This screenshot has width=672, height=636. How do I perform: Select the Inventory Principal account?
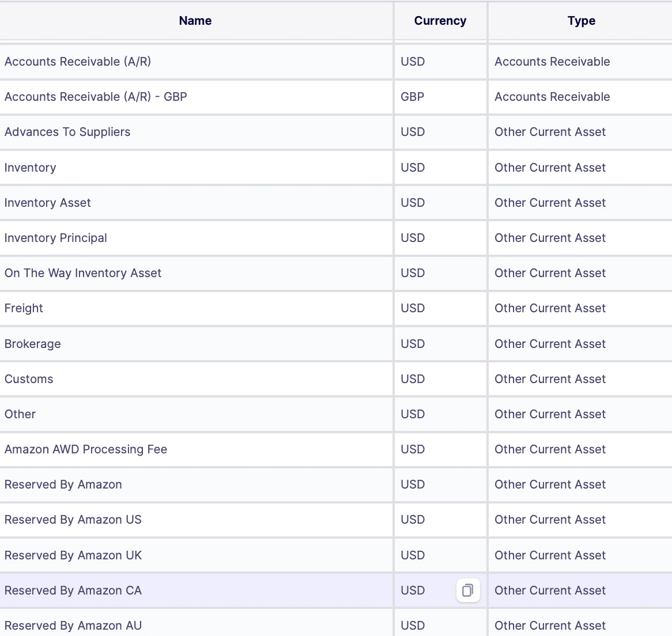pyautogui.click(x=55, y=238)
